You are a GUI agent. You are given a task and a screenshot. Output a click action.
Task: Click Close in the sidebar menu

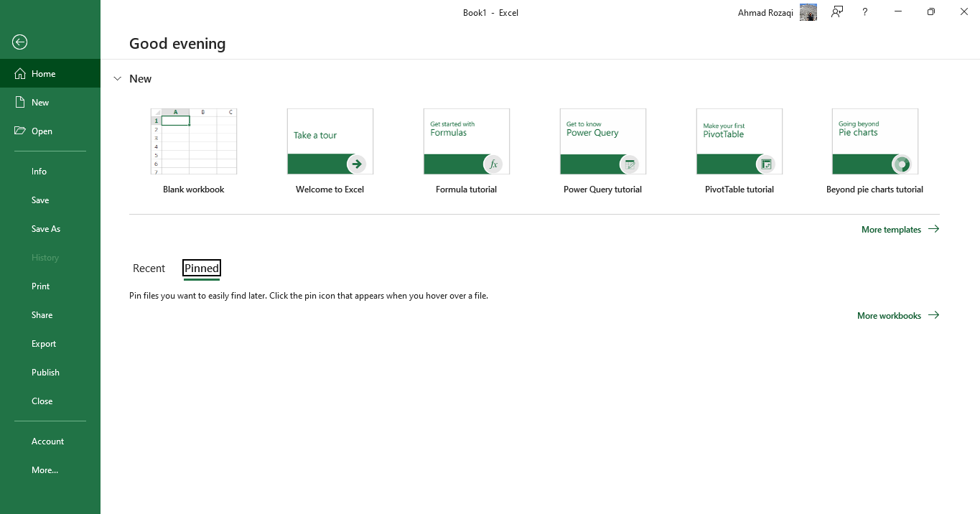click(x=50, y=401)
